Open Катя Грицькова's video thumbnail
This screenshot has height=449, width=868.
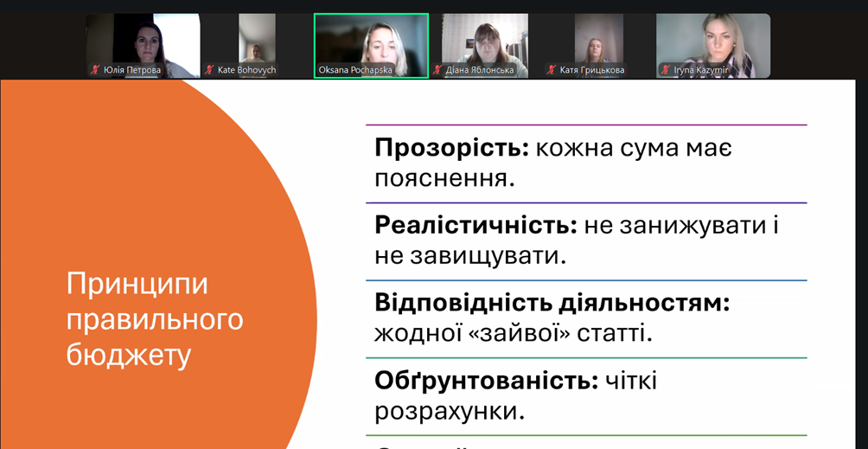pos(599,42)
